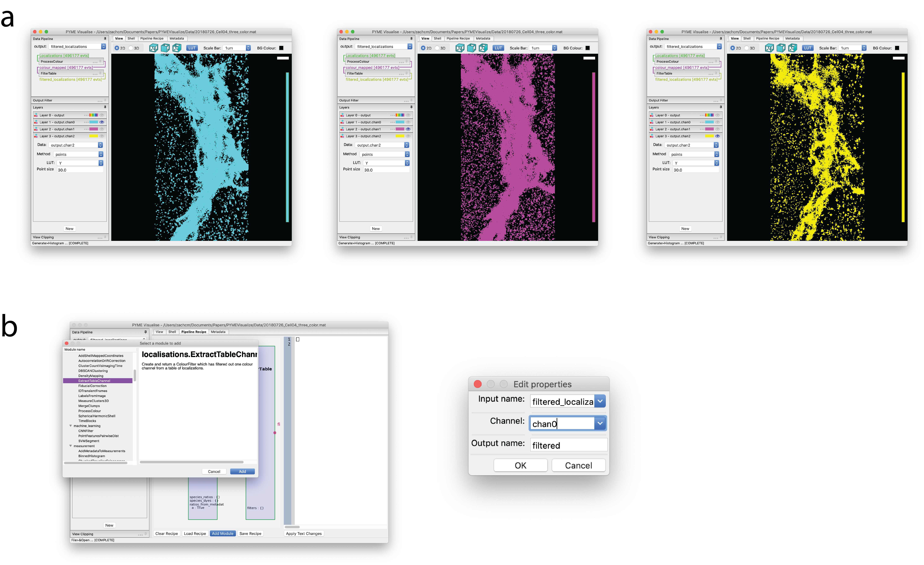Click Add in Select a module dialog
The width and height of the screenshot is (924, 565).
click(x=242, y=472)
